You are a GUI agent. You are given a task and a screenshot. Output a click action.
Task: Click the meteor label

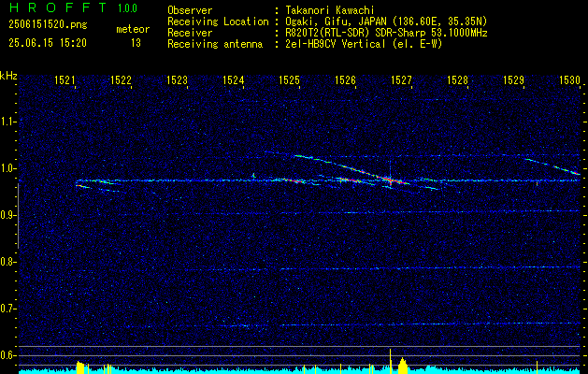click(x=133, y=29)
